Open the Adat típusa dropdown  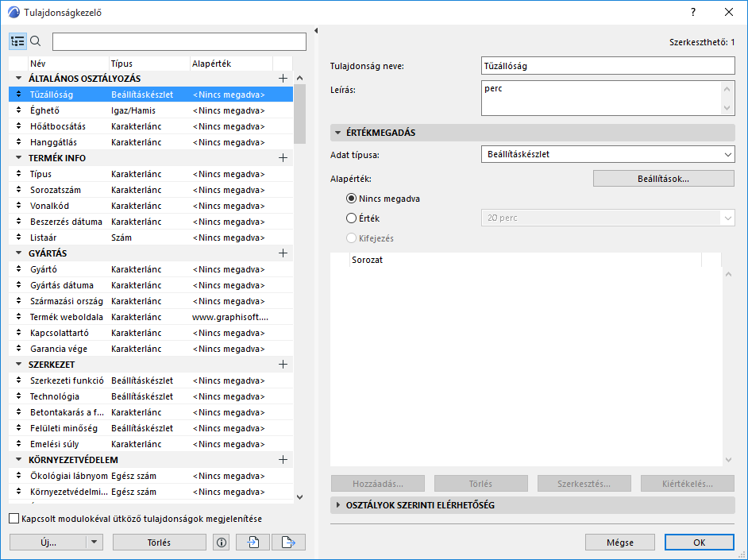(607, 154)
